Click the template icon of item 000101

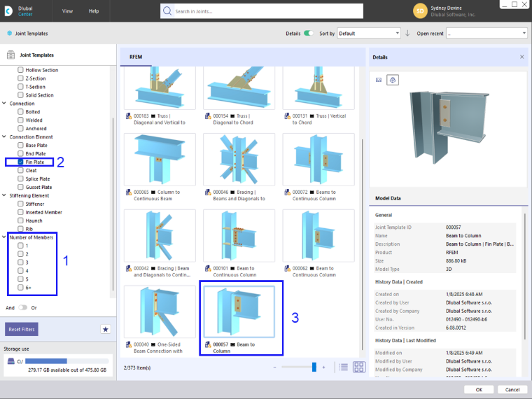point(208,268)
